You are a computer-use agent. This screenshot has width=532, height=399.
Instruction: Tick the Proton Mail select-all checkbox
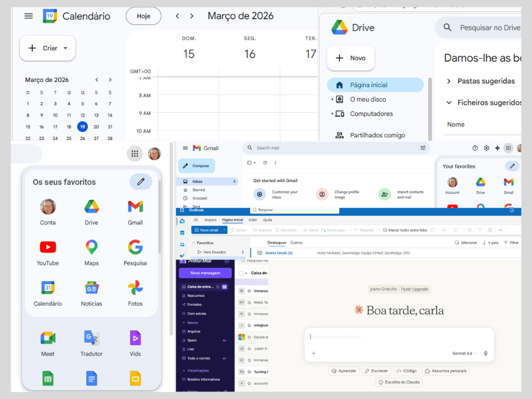pyautogui.click(x=242, y=273)
